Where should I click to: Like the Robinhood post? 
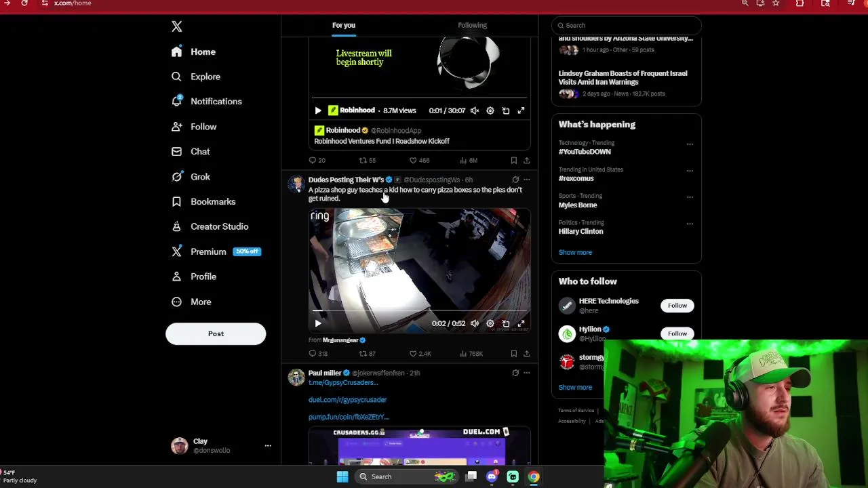419,161
